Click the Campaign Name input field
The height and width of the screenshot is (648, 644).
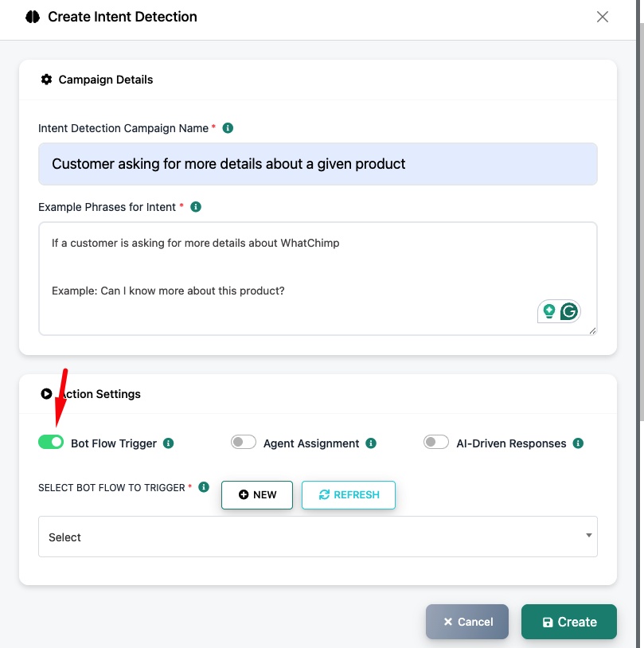[x=318, y=164]
